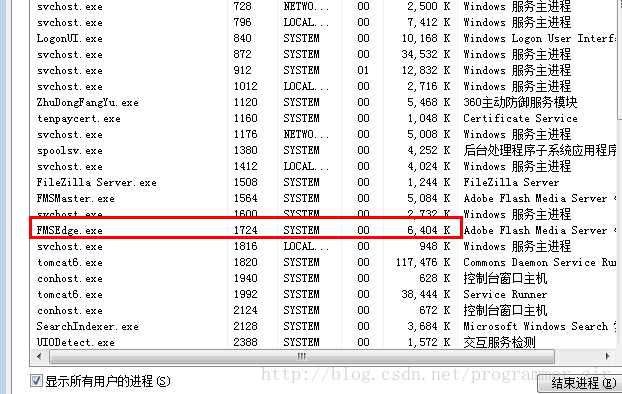This screenshot has width=622, height=394.
Task: Click the horizontal scrollbar thumb
Action: (301, 356)
